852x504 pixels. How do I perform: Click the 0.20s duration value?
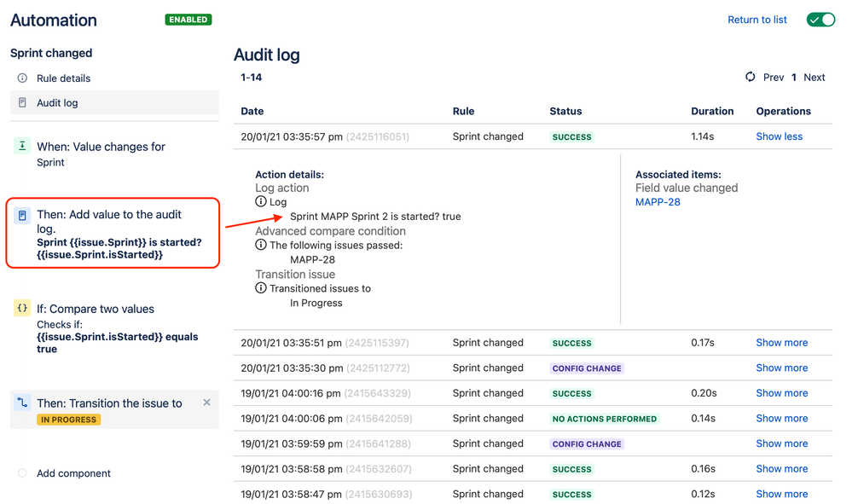point(704,393)
